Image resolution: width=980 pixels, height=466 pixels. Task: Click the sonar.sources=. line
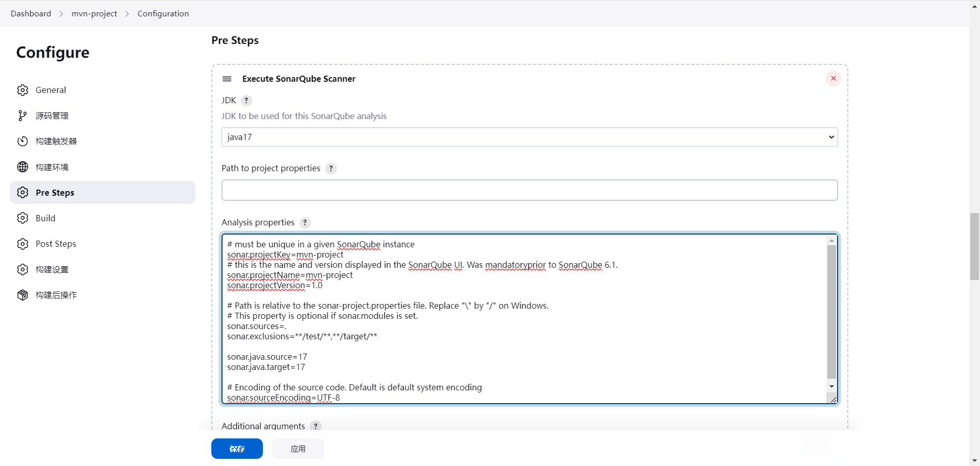click(x=257, y=326)
